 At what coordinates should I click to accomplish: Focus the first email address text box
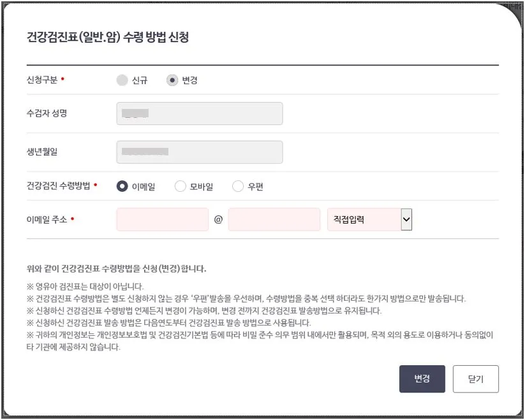coord(162,219)
